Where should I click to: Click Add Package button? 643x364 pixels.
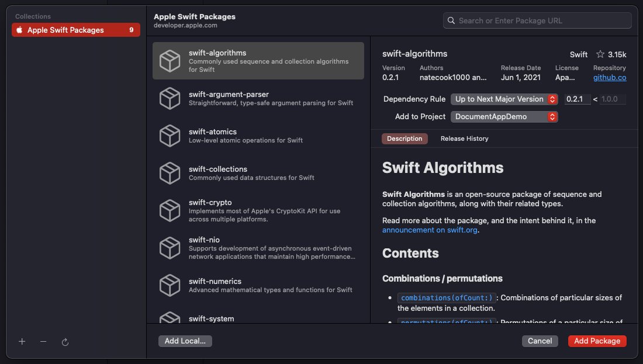597,341
